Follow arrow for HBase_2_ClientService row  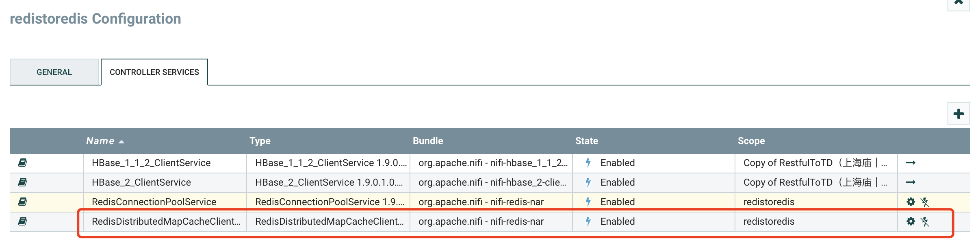[x=911, y=182]
